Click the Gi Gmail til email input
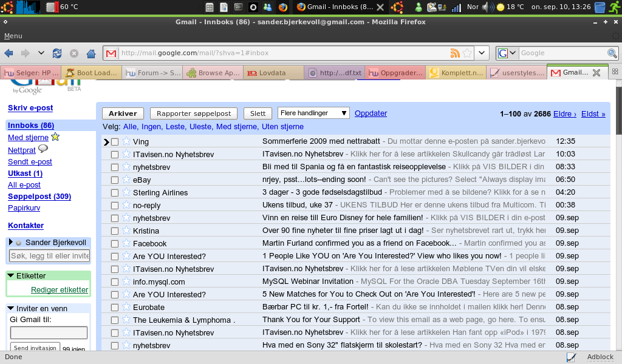Image resolution: width=622 pixels, height=364 pixels. (x=49, y=332)
